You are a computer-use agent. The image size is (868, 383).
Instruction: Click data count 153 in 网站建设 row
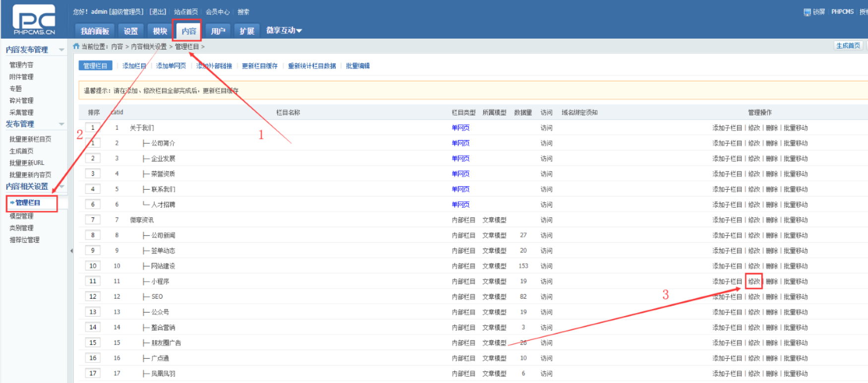click(523, 266)
